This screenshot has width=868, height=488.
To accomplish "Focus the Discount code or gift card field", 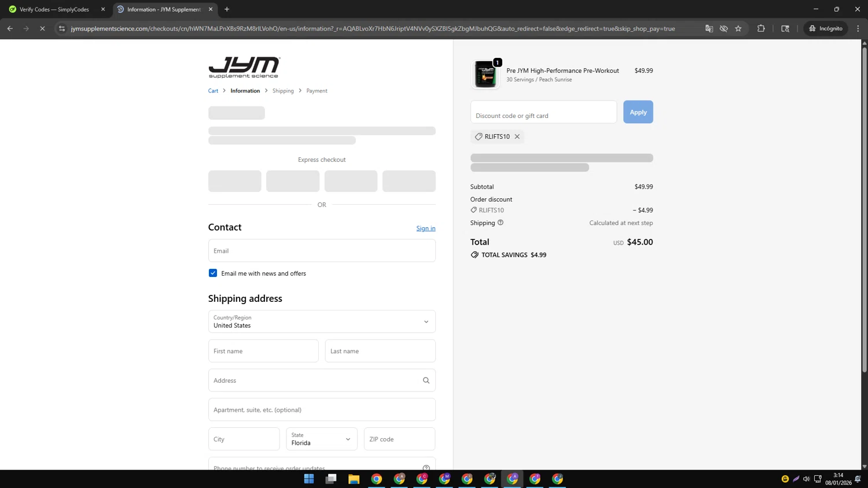I will (543, 112).
